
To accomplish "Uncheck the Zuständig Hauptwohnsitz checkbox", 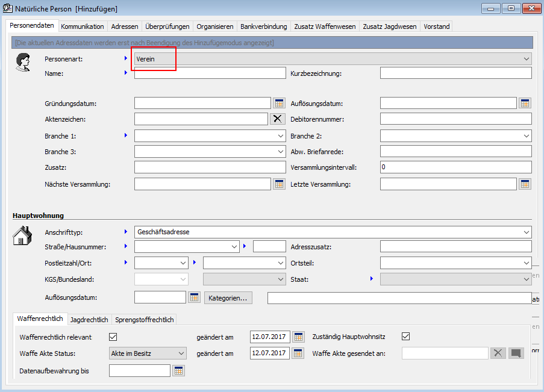I will (x=406, y=337).
